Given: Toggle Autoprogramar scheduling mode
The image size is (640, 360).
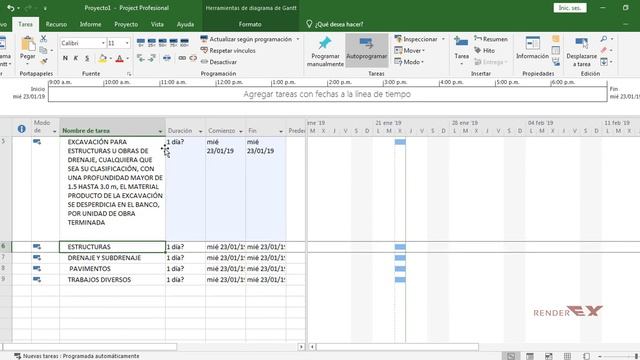Looking at the screenshot, I should click(x=367, y=50).
